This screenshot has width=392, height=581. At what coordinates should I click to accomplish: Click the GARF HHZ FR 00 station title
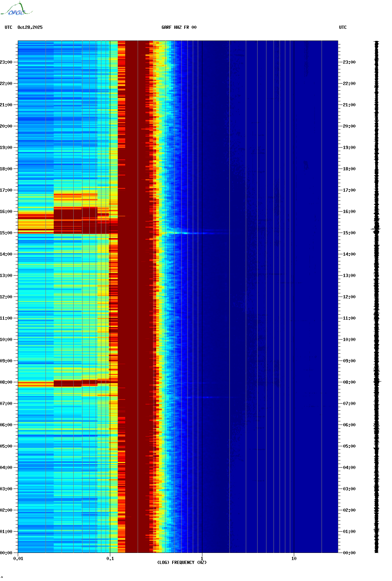click(179, 27)
